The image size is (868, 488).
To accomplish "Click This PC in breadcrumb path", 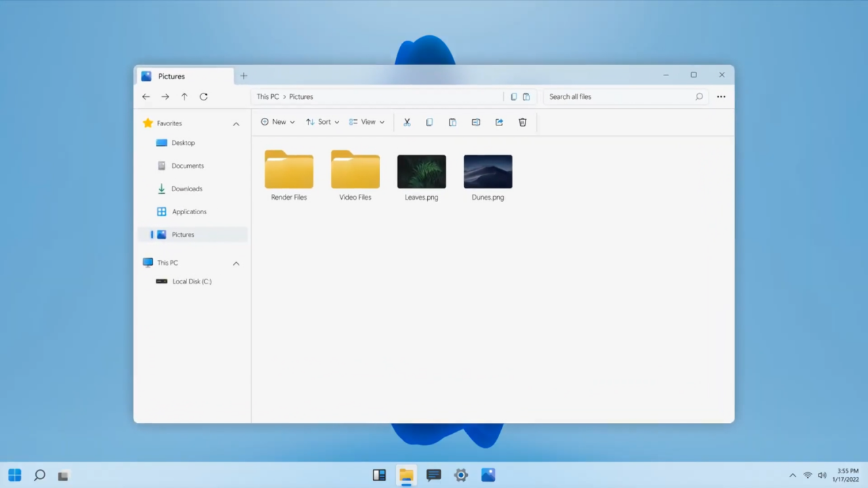I will click(x=268, y=97).
